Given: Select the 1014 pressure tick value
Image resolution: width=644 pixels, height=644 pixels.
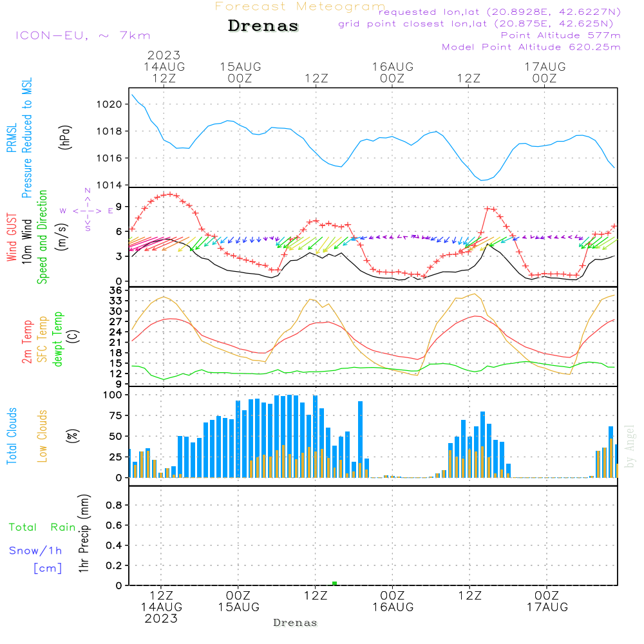Looking at the screenshot, I should pyautogui.click(x=109, y=185).
